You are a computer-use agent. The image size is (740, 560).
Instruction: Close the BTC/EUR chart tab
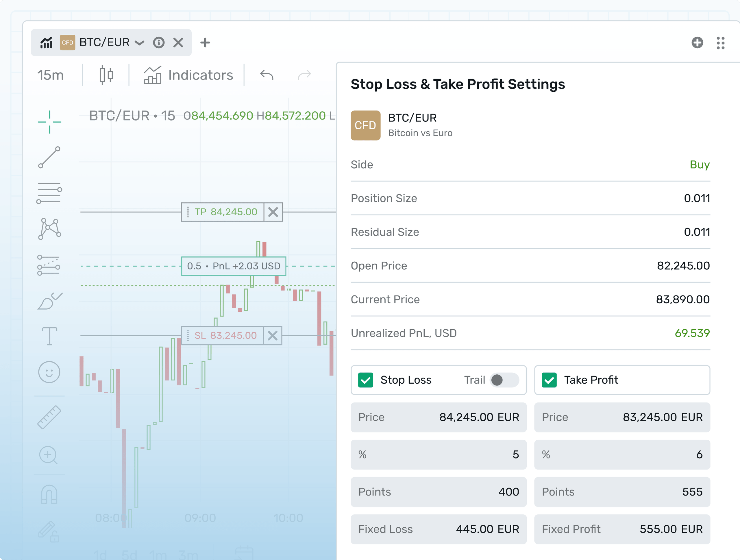(178, 42)
